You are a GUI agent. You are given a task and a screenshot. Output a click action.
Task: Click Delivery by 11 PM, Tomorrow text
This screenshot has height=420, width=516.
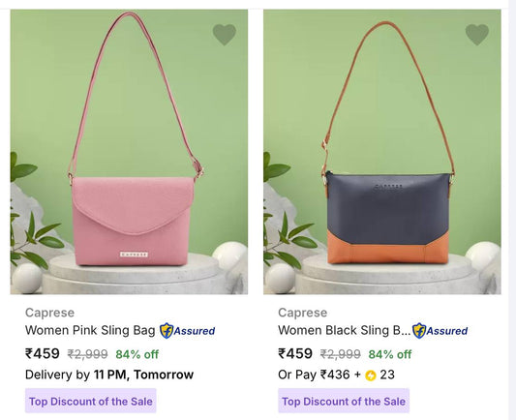(109, 375)
